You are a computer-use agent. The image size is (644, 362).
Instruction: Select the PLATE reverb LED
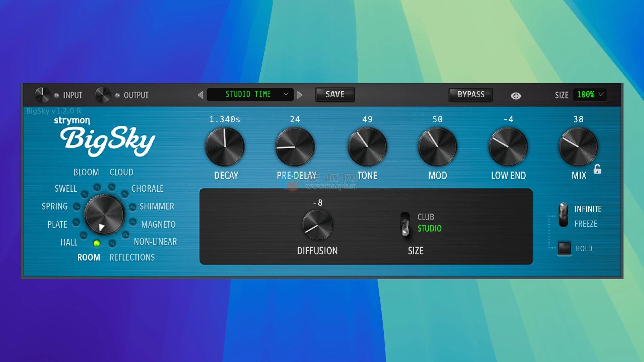tap(76, 222)
